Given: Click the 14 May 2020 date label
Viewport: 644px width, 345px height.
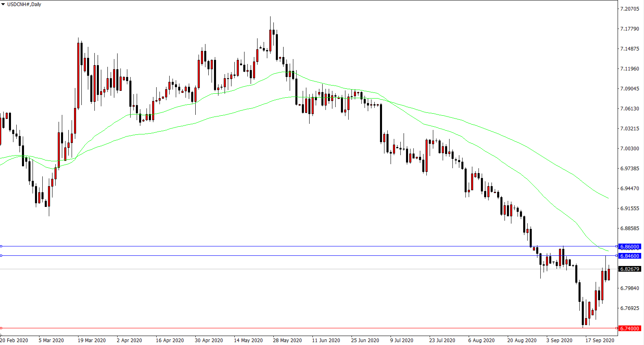Looking at the screenshot, I should [x=248, y=341].
